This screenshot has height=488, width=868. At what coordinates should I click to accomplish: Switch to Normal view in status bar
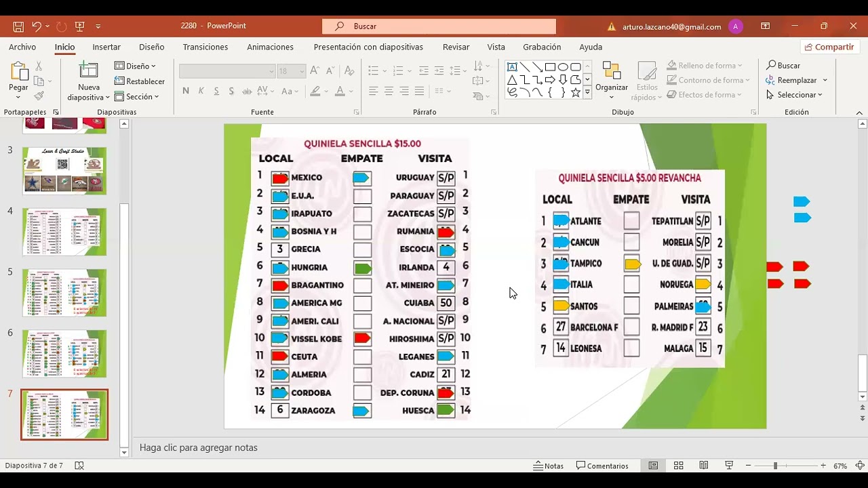653,466
